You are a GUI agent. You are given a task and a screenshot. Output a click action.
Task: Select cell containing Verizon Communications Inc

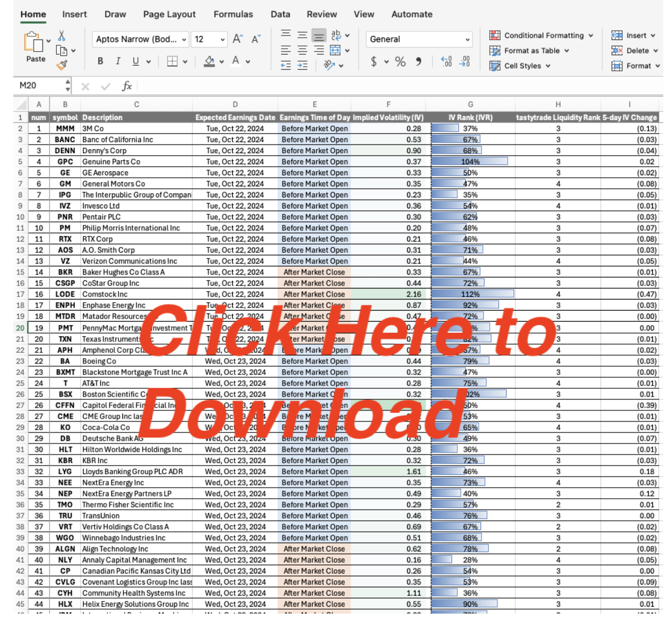[136, 261]
